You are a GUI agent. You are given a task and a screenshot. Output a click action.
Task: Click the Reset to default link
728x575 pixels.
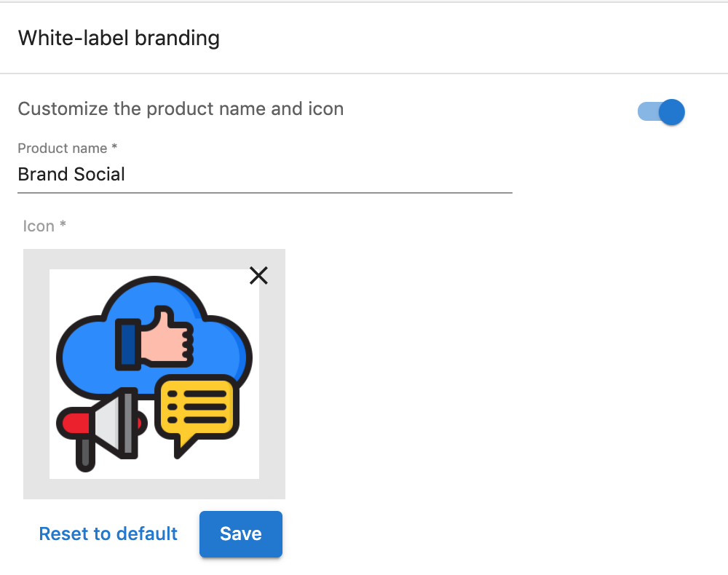point(108,534)
